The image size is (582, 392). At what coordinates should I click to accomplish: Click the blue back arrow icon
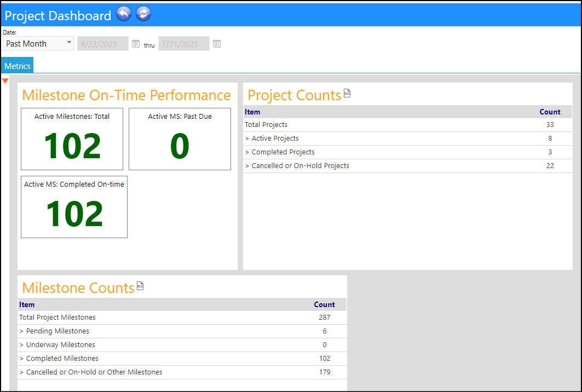124,14
